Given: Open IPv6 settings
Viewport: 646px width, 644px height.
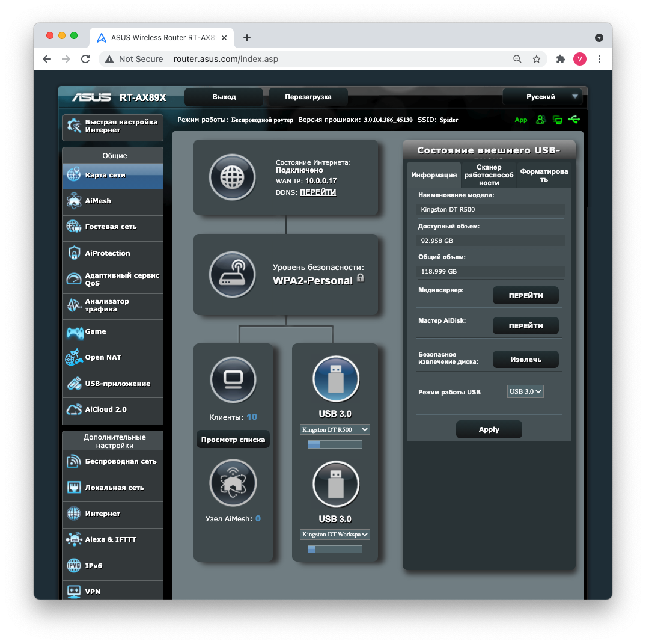Looking at the screenshot, I should click(x=113, y=566).
